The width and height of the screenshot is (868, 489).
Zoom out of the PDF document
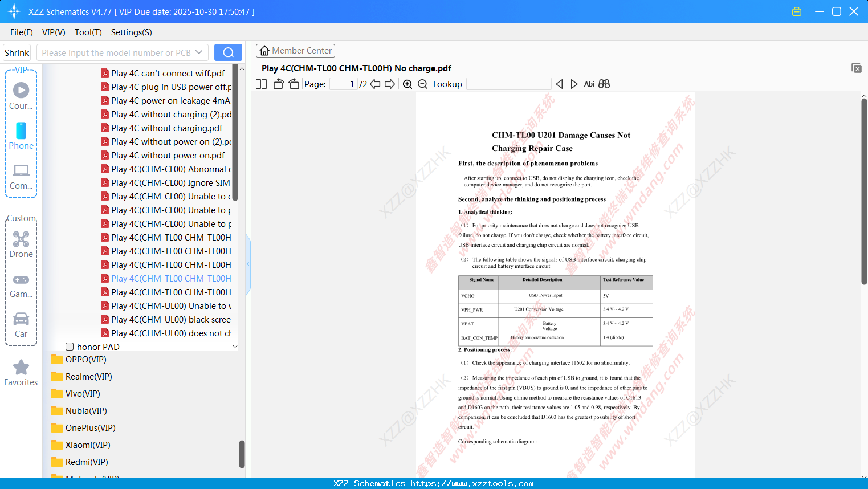[422, 84]
